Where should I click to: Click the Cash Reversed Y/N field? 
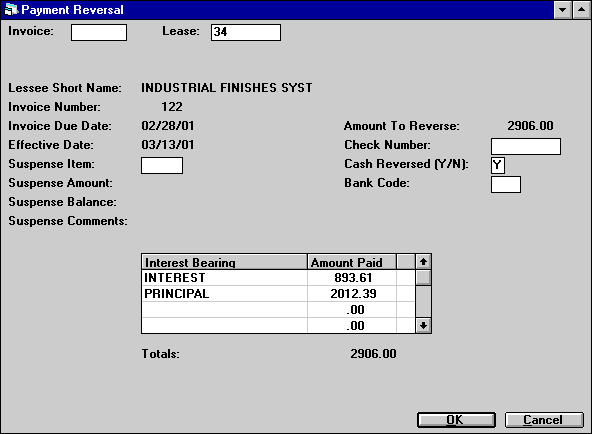tap(498, 165)
